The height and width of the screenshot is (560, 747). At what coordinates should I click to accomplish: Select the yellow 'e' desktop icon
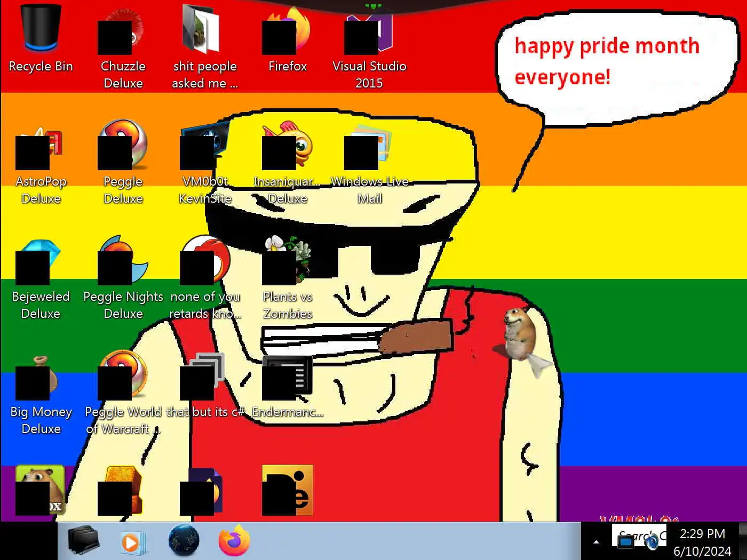tap(287, 490)
